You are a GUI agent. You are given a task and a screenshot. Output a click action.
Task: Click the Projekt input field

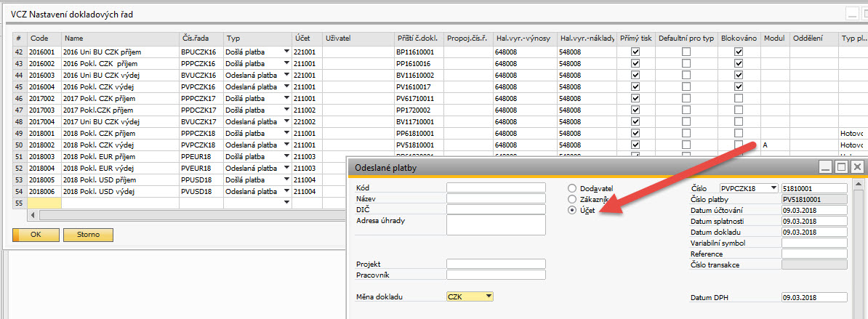496,265
